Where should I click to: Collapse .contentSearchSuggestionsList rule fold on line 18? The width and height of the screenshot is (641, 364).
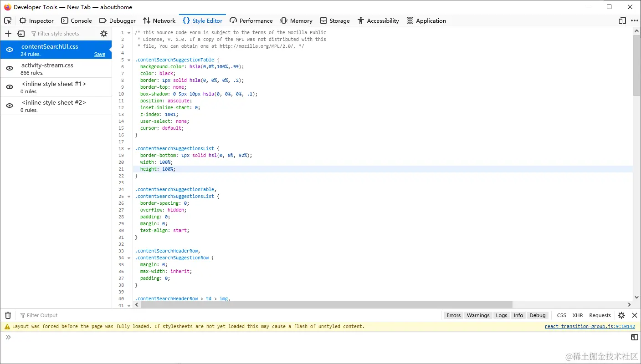click(129, 149)
